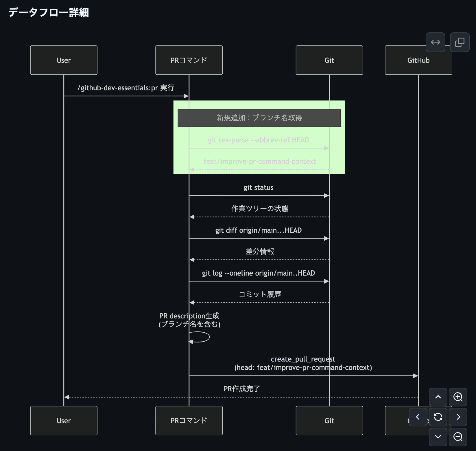Click the git log --oneline origin/main..HEAD label
Image resolution: width=476 pixels, height=451 pixels.
(258, 273)
